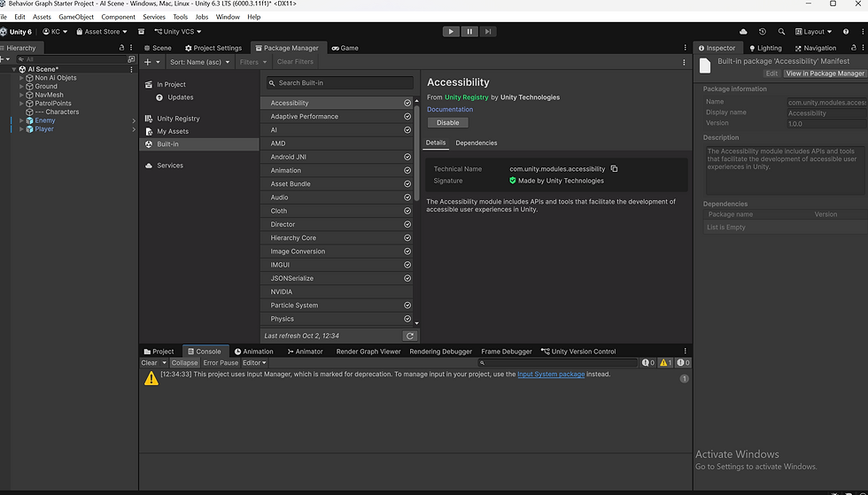The height and width of the screenshot is (495, 868).
Task: Open the Clear options dropdown arrow
Action: tap(164, 363)
